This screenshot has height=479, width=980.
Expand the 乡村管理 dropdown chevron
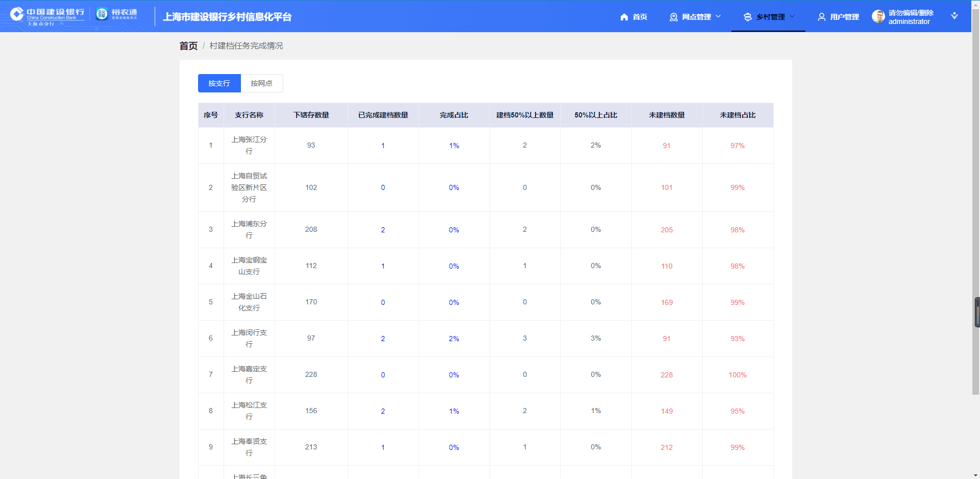[x=792, y=16]
